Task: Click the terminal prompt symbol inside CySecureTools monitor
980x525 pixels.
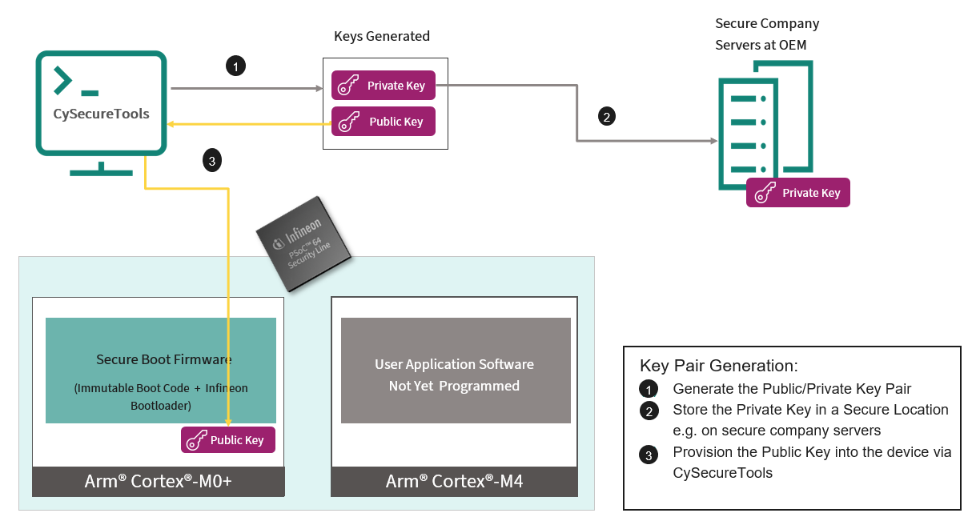Action: pos(76,82)
